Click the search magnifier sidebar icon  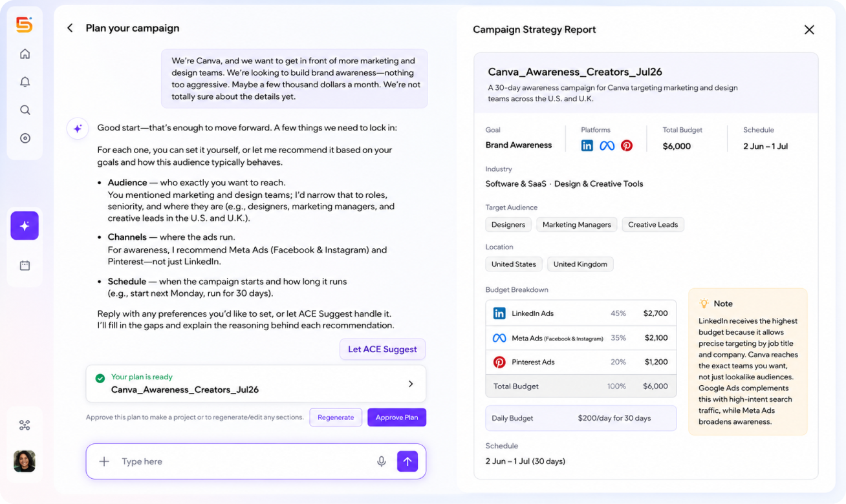pyautogui.click(x=25, y=110)
